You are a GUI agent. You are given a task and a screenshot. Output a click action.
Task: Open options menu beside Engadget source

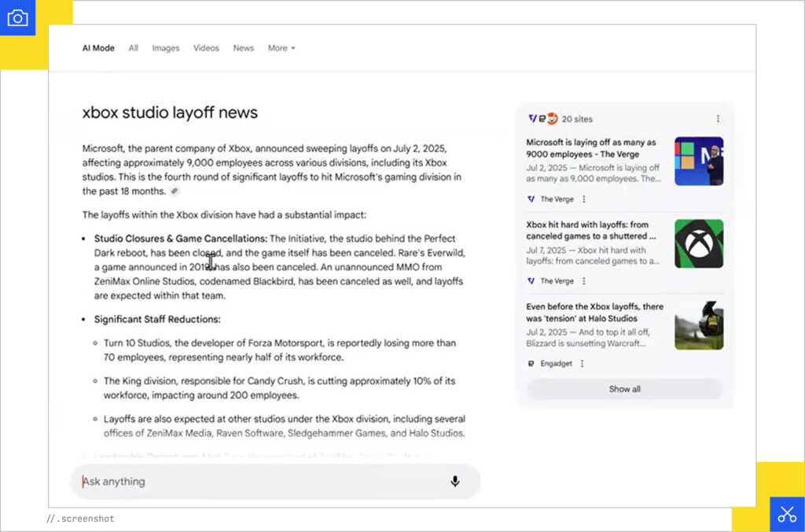(x=582, y=364)
